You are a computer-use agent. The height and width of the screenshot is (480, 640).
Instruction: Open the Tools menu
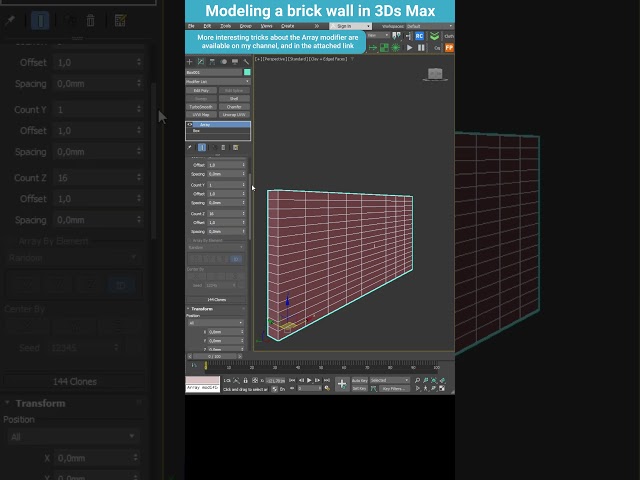(226, 26)
